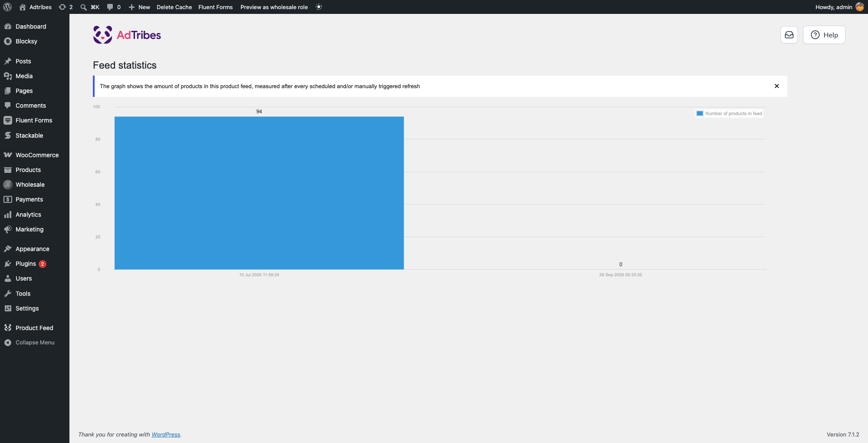Open the WooCommerce menu

(x=35, y=155)
